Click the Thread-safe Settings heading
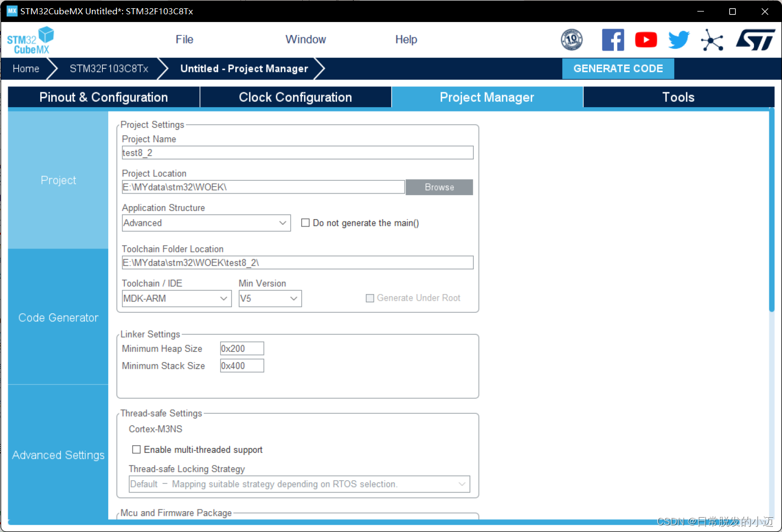Viewport: 782px width, 532px height. pyautogui.click(x=161, y=413)
